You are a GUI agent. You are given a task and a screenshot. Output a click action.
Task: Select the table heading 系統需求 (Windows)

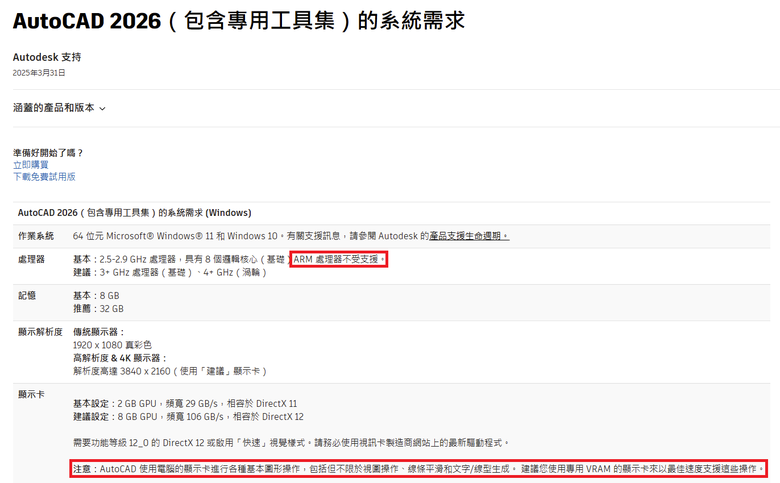134,212
